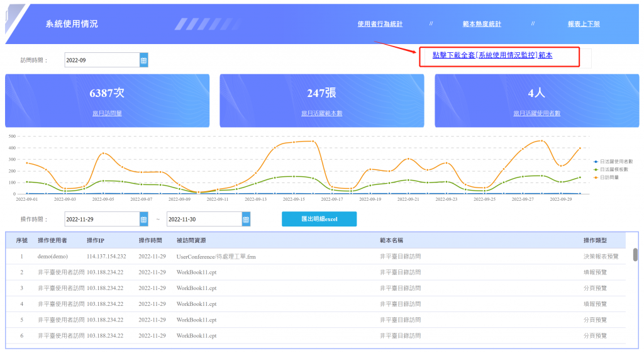Open 報表上下架 link in header
The height and width of the screenshot is (353, 644).
point(584,24)
